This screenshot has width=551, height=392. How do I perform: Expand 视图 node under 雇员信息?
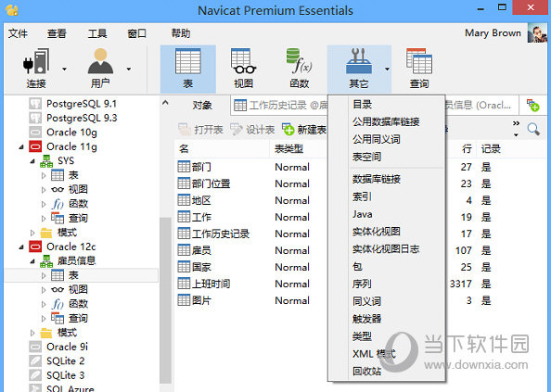tap(44, 290)
